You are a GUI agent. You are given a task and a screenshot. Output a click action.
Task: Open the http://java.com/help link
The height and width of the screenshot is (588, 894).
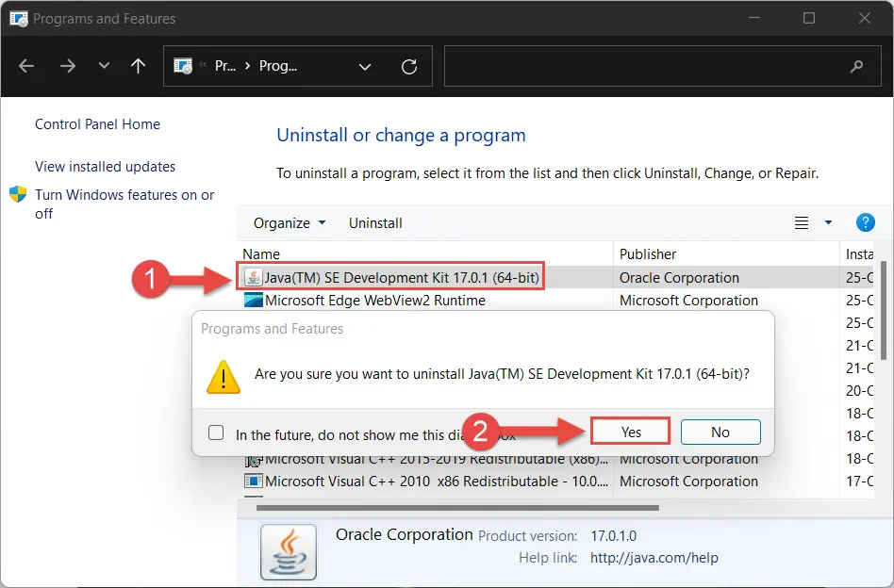tap(654, 558)
